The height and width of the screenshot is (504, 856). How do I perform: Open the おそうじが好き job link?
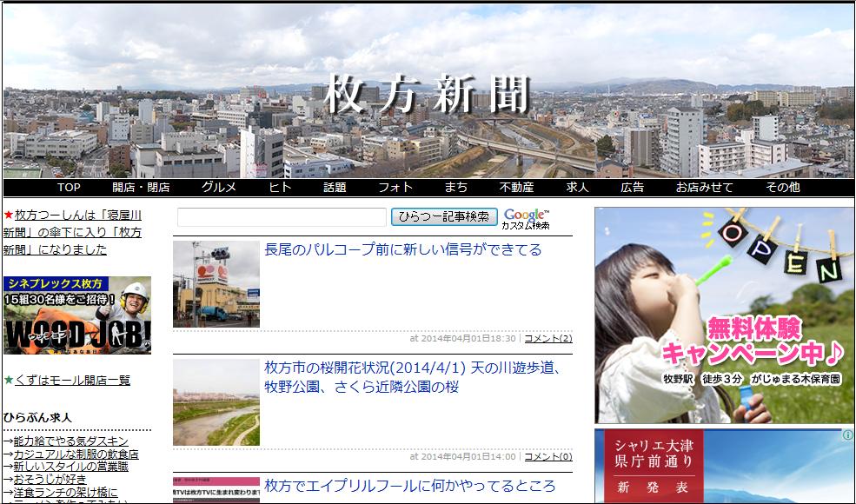point(50,479)
